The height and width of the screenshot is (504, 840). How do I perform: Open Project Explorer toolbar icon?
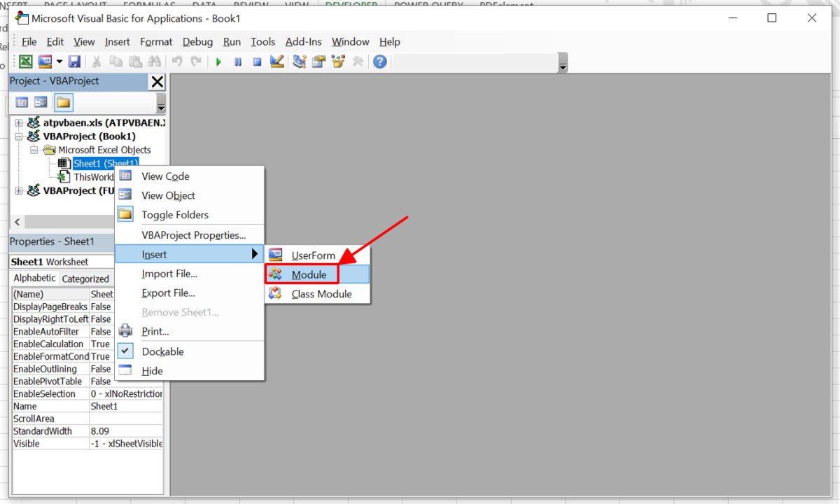tap(300, 62)
